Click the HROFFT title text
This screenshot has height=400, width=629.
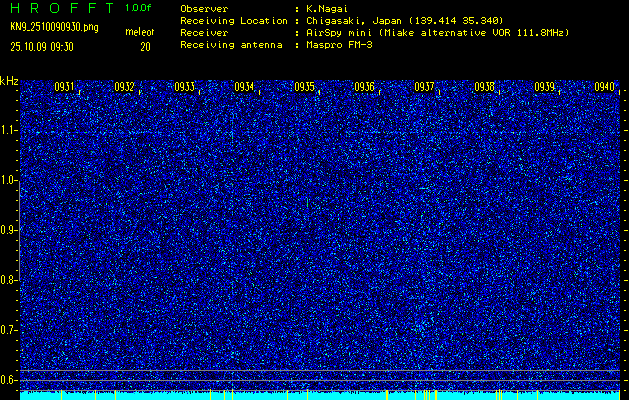click(59, 7)
